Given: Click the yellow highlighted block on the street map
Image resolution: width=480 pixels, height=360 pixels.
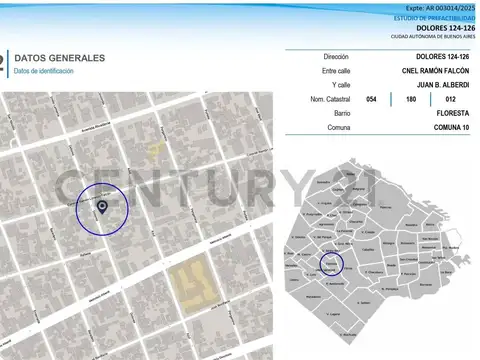Looking at the screenshot, I should [195, 284].
